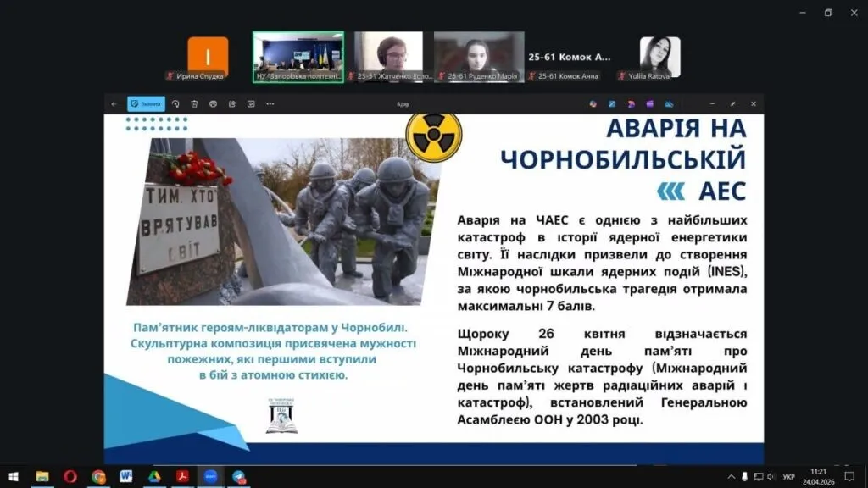Expand hidden system tray icons

coord(732,477)
